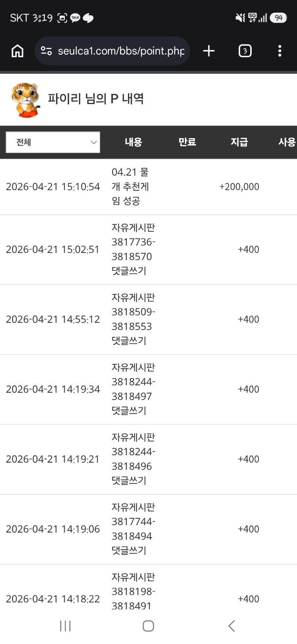Open the browser three-dot menu
Viewport: 297px width, 644px height.
(280, 51)
